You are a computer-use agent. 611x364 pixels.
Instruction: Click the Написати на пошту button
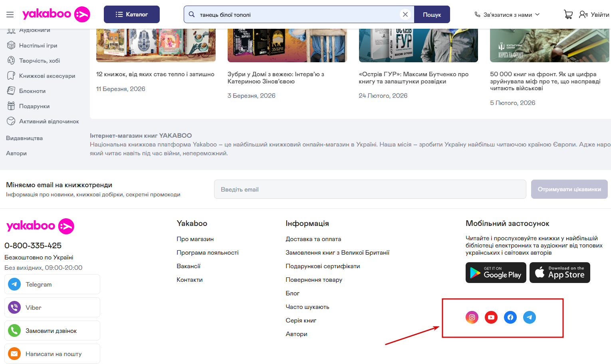(x=52, y=354)
